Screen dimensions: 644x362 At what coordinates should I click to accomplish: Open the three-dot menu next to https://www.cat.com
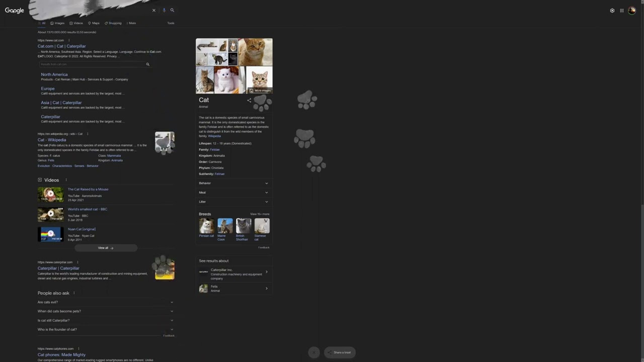pos(69,40)
